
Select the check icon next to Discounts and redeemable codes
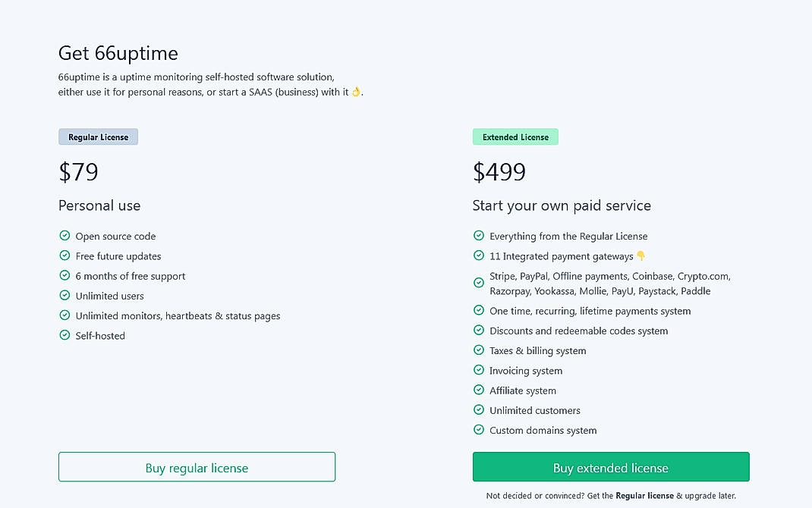coord(478,331)
